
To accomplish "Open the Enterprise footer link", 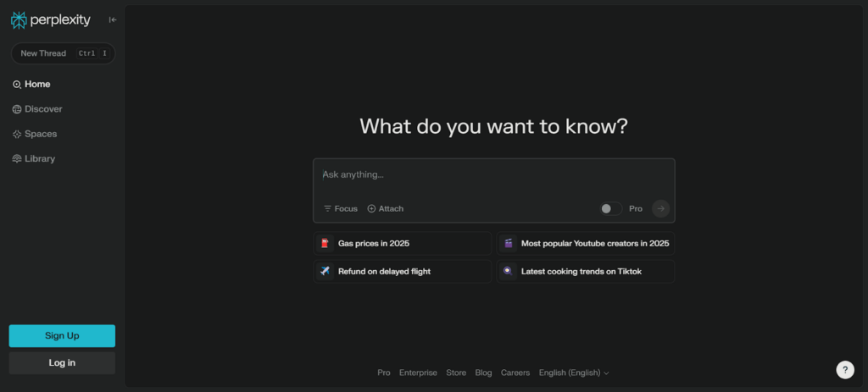I will click(418, 373).
